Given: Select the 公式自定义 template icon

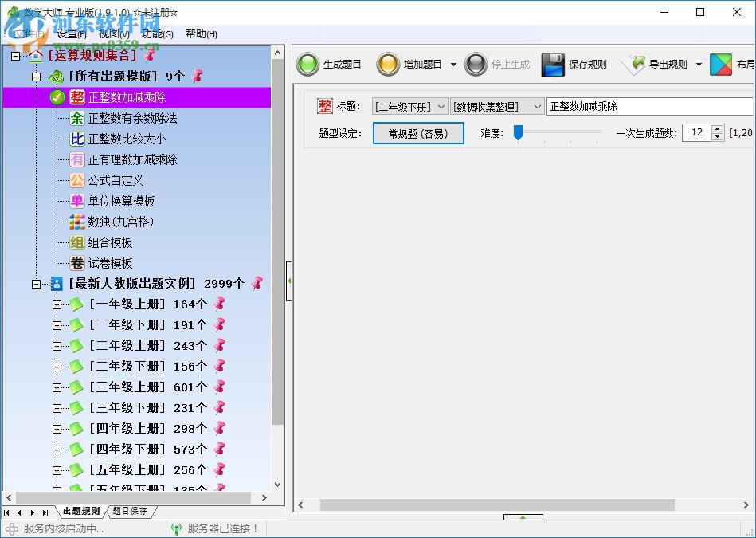Looking at the screenshot, I should click(x=76, y=180).
